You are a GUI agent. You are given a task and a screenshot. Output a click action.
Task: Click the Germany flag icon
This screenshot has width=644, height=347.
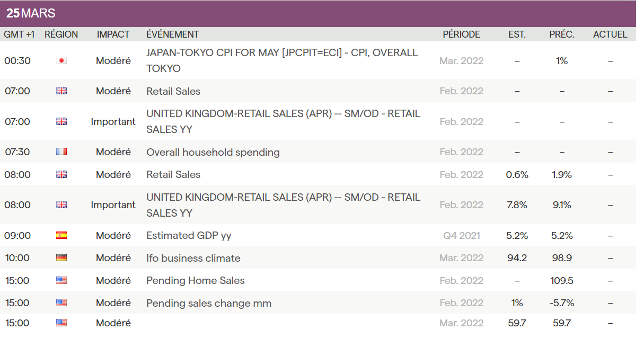coord(61,258)
